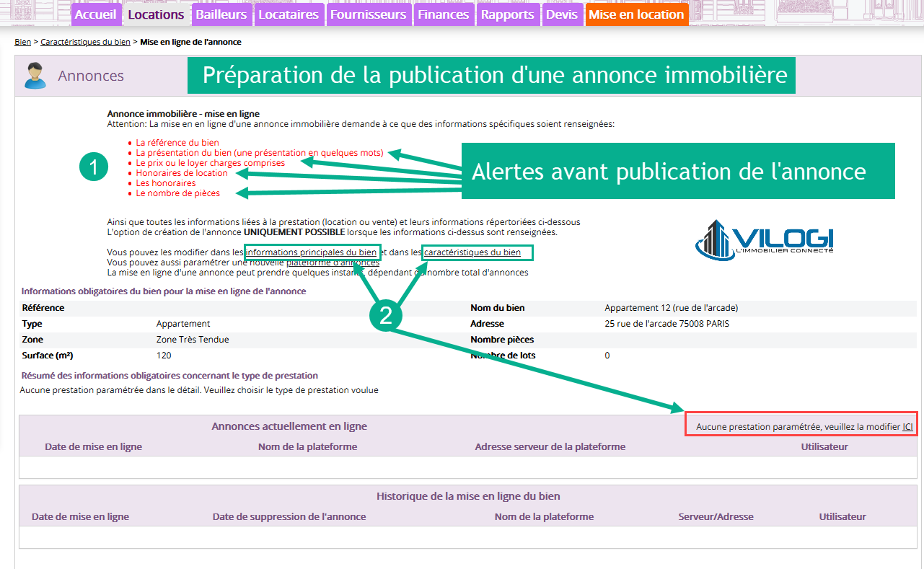
Task: Click the ICI link to modify prestation
Action: [907, 427]
